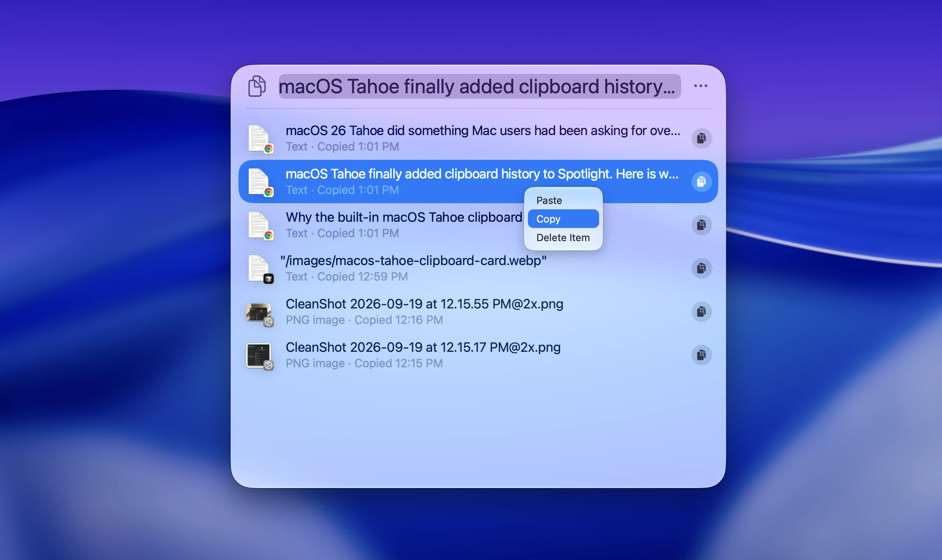Image resolution: width=942 pixels, height=560 pixels.
Task: Select 'Why the built-in macOS Tahoe clipboard' entry
Action: [x=478, y=225]
